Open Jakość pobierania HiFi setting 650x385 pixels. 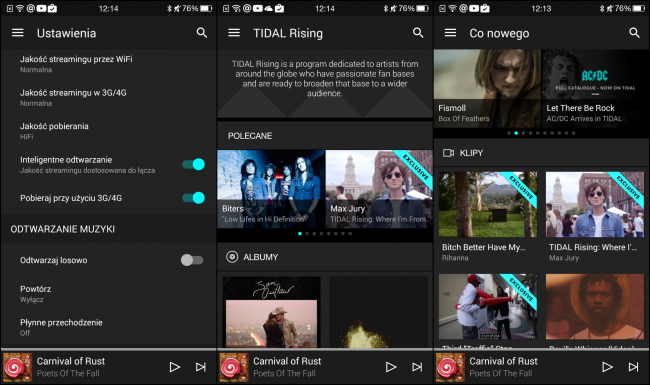(108, 131)
